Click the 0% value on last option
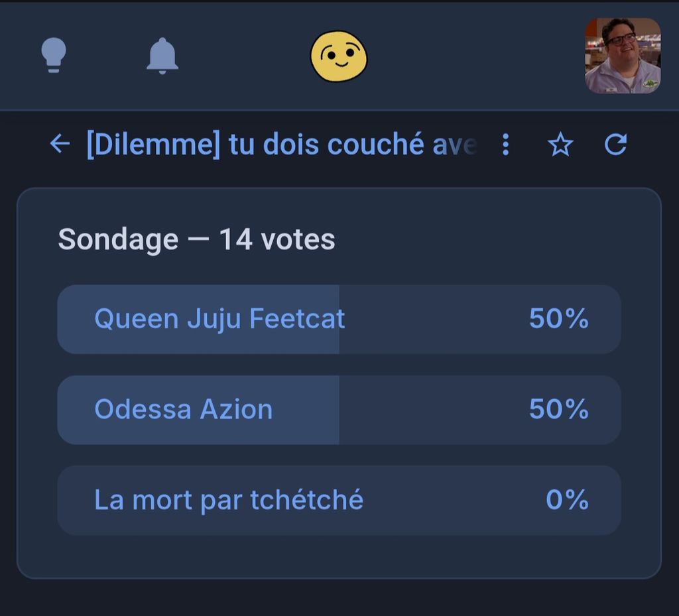679x616 pixels. point(567,499)
